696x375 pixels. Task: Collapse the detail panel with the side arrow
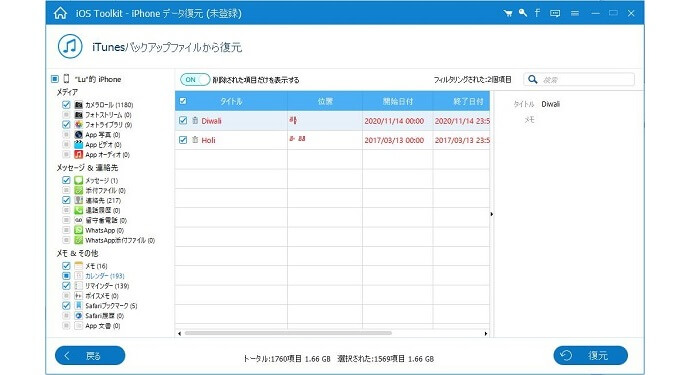point(492,214)
